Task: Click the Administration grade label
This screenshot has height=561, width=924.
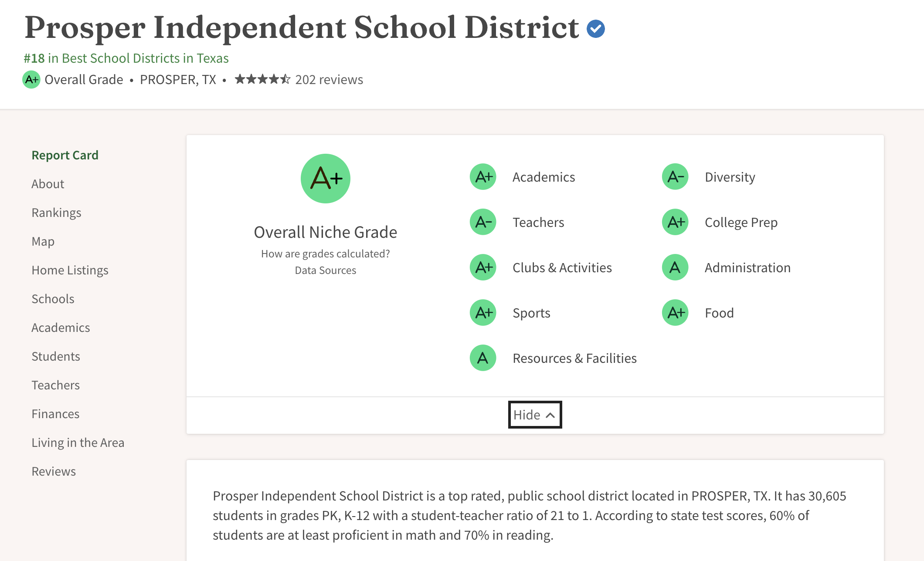Action: coord(747,267)
